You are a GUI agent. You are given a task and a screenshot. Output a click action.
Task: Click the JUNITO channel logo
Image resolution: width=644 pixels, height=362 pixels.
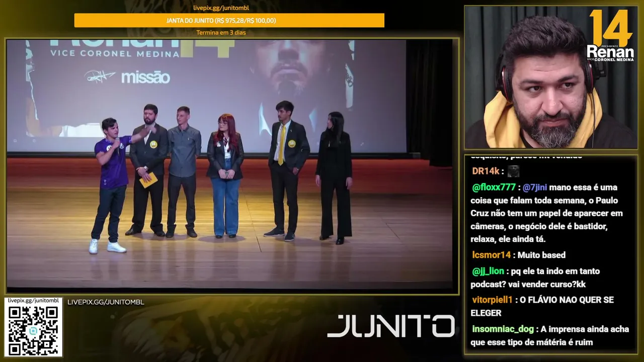click(391, 326)
